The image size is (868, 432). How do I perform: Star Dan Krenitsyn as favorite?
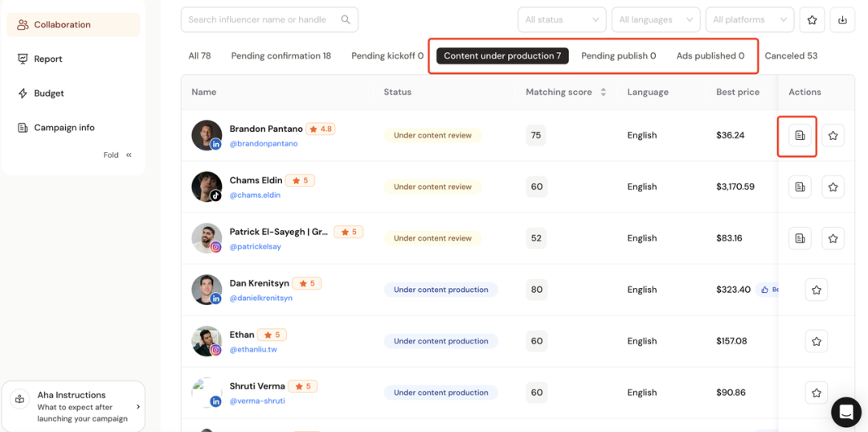[x=817, y=290]
